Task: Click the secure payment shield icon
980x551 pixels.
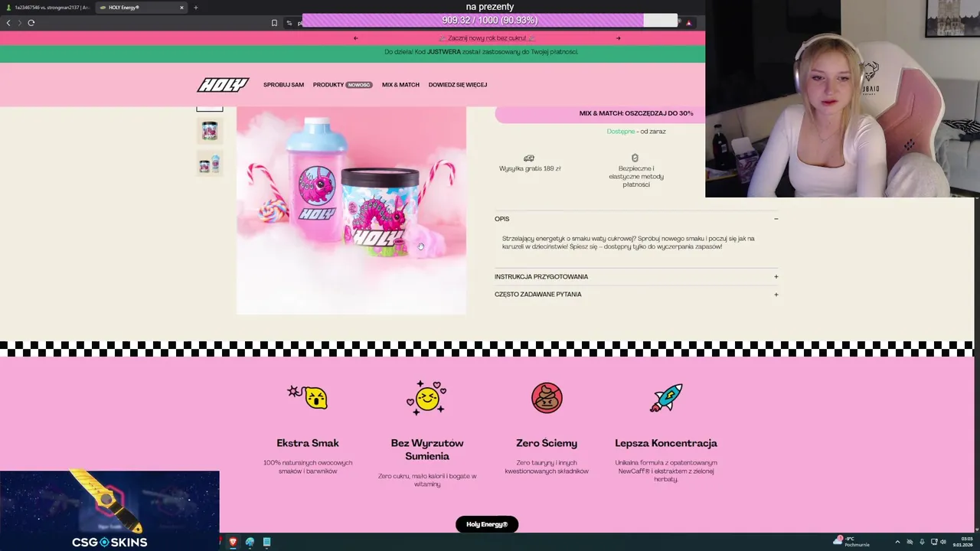Action: 635,158
